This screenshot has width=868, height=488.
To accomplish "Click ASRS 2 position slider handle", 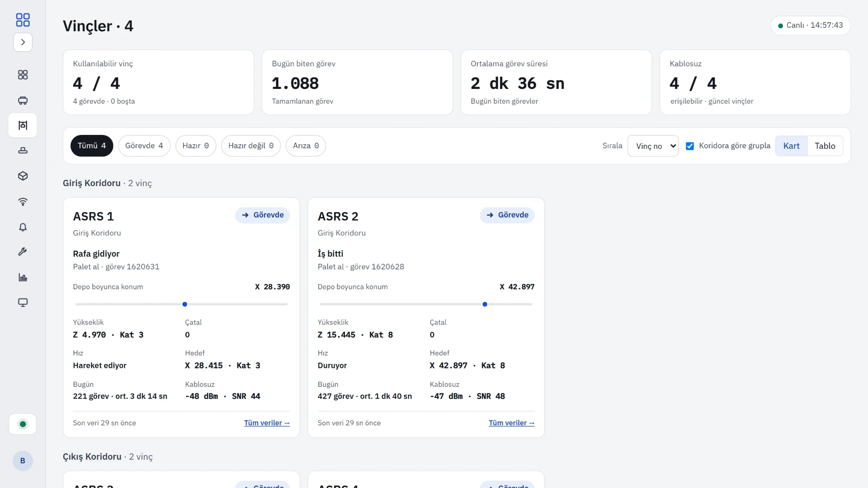I will coord(485,304).
